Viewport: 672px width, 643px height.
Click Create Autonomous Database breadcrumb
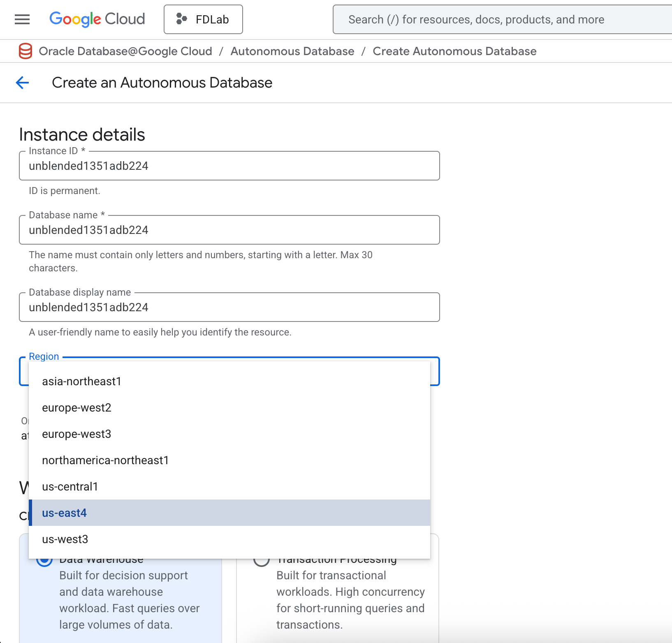454,51
